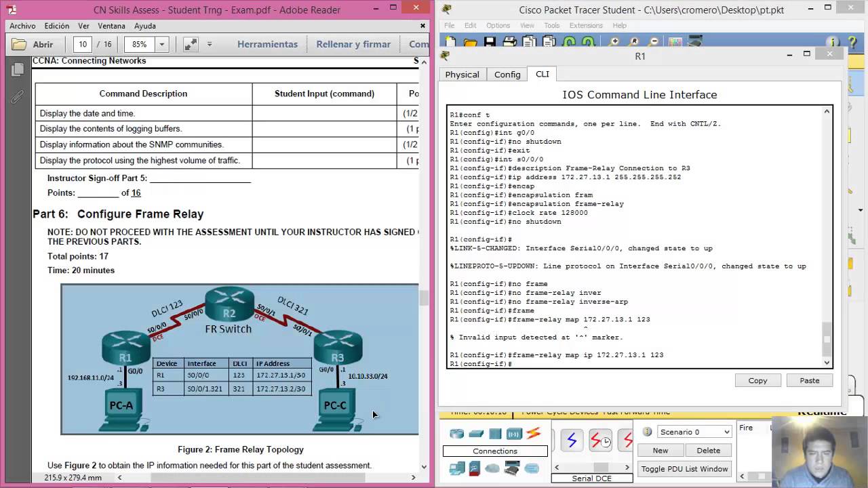Image resolution: width=868 pixels, height=488 pixels.
Task: Click Open folder icon in Packet Tracer toolbar
Action: 471,42
